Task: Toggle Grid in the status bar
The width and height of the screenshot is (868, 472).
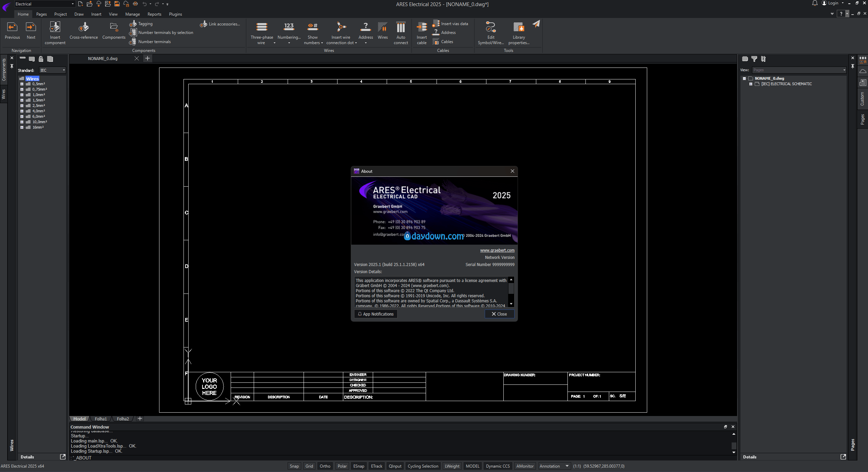Action: (309, 466)
